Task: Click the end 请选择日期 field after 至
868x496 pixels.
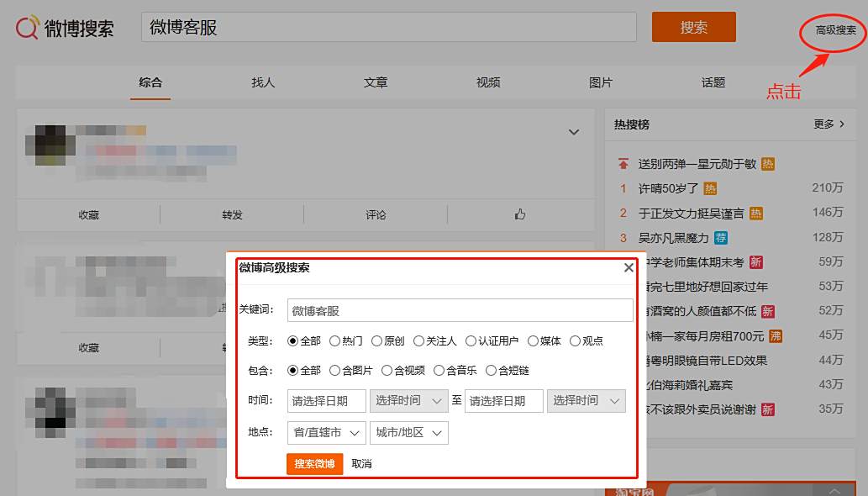Action: click(x=504, y=401)
